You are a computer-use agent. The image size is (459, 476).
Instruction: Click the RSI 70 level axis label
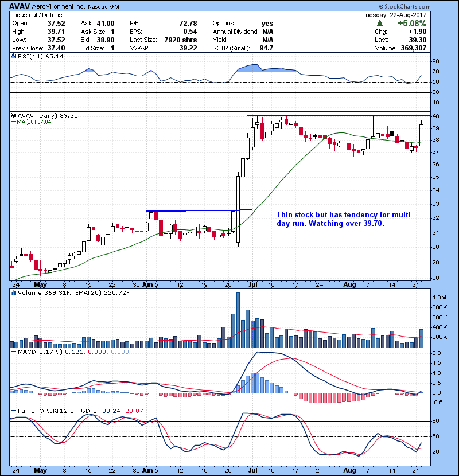click(x=435, y=72)
